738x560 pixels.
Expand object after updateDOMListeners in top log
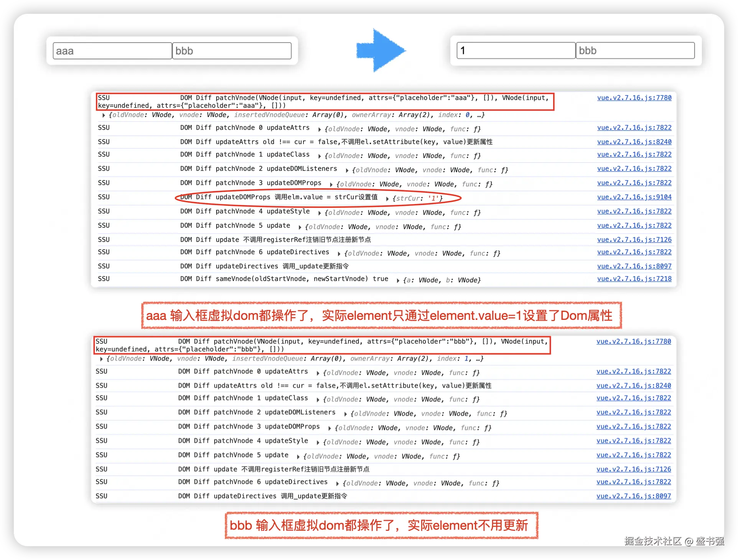347,170
